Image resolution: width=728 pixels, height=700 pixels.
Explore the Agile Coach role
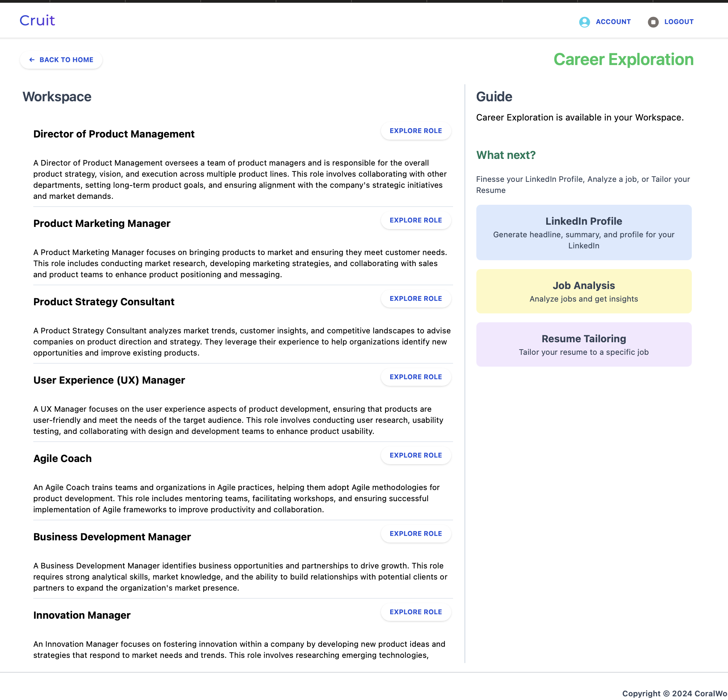(416, 456)
